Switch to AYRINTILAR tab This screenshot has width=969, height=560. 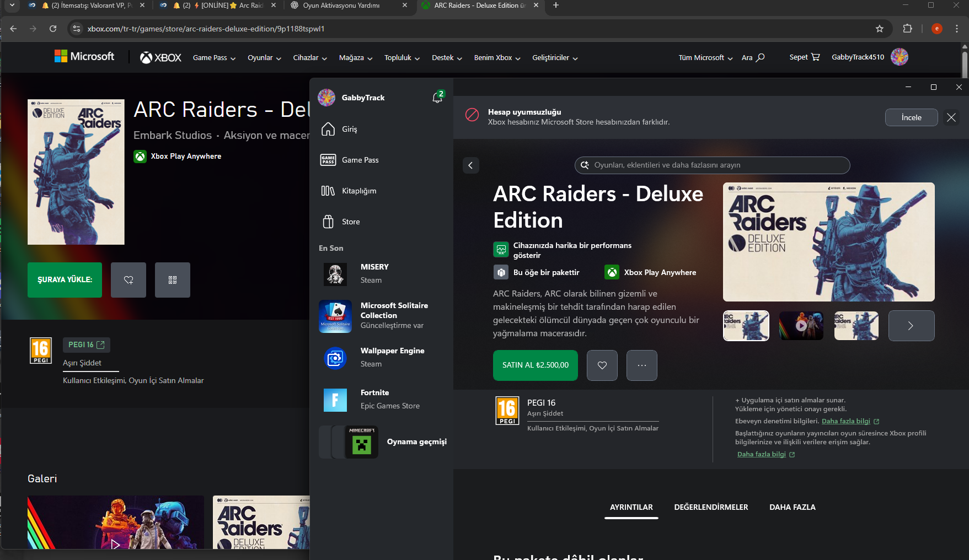631,507
